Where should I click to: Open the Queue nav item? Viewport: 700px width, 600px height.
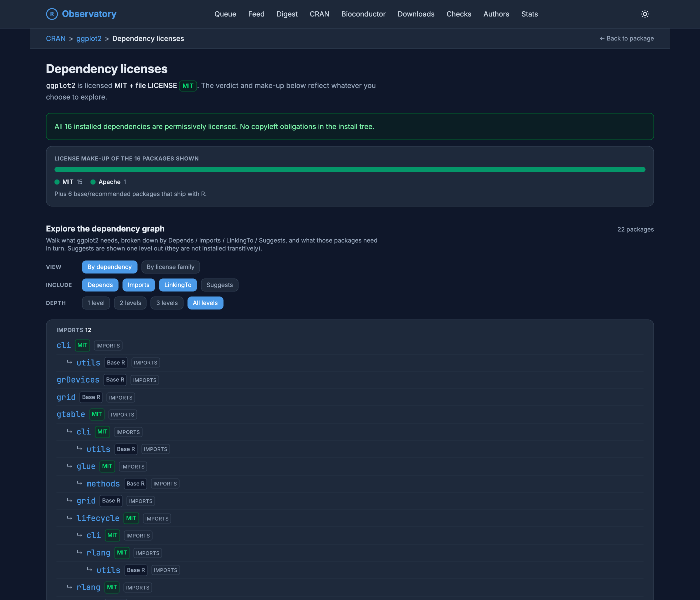(225, 14)
